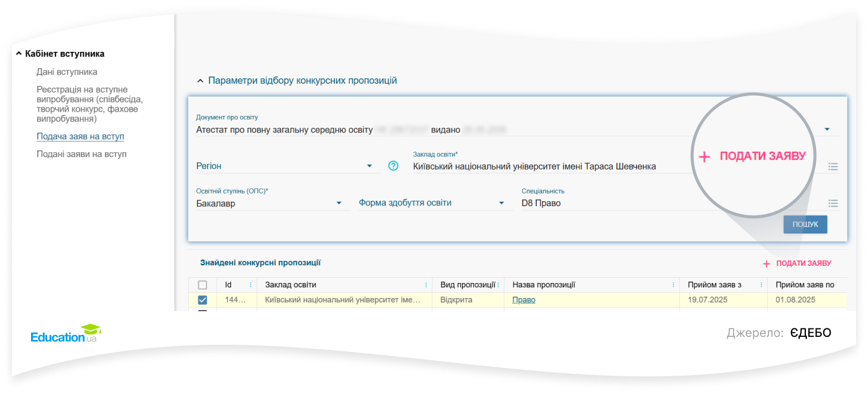Select the Відкрита cell
868x393 pixels.
(468, 300)
